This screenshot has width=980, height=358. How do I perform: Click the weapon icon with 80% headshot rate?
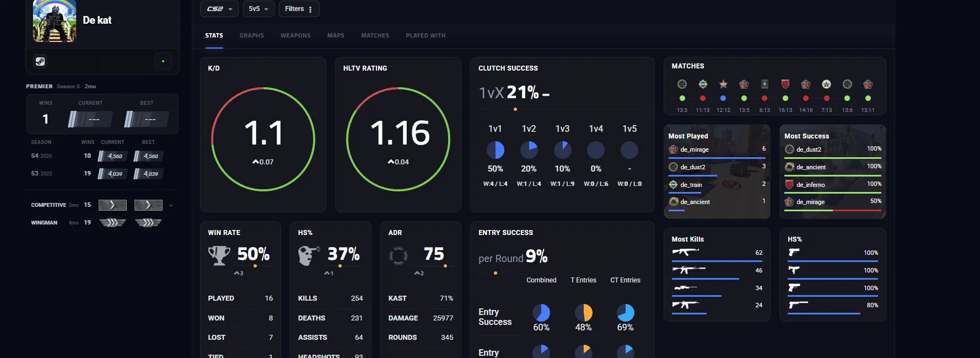(x=798, y=304)
